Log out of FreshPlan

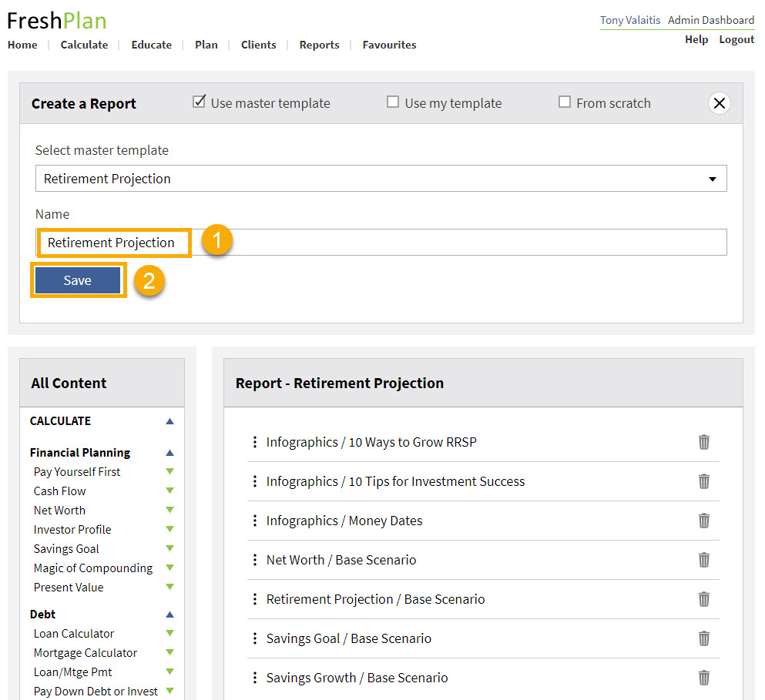click(736, 39)
